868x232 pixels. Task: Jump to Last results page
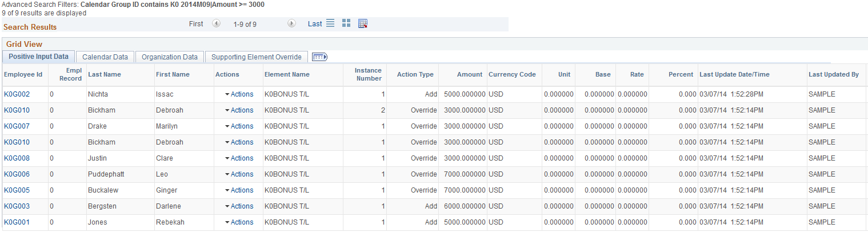click(x=315, y=23)
